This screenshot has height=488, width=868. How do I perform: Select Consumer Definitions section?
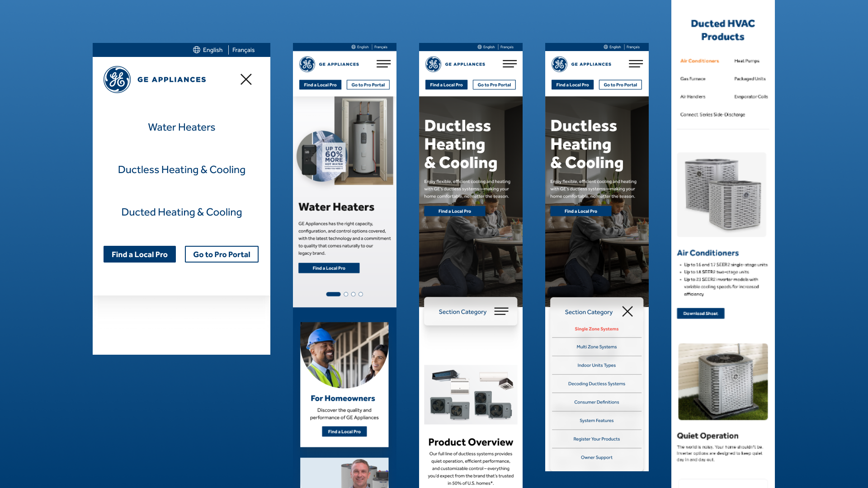coord(596,402)
